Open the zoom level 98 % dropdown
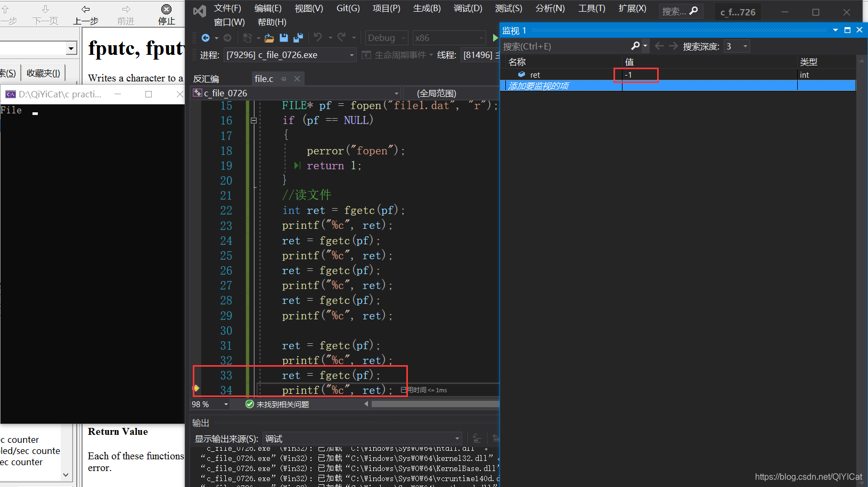Image resolution: width=868 pixels, height=487 pixels. [x=226, y=405]
